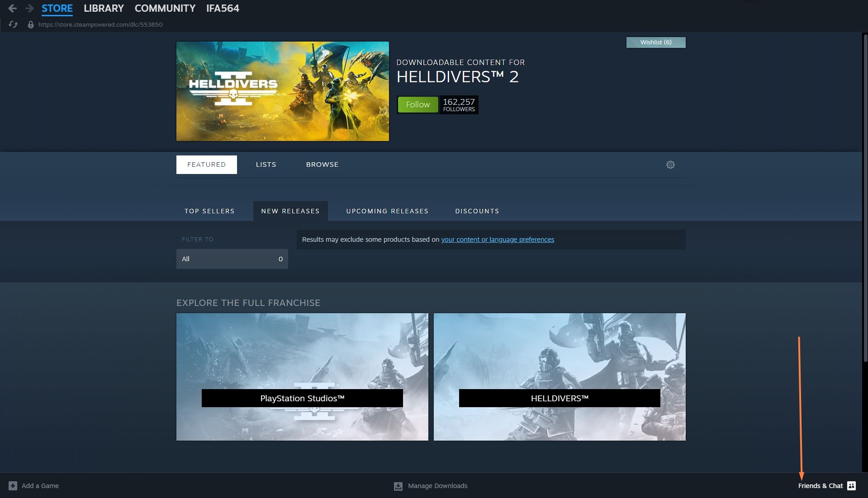Image resolution: width=868 pixels, height=498 pixels.
Task: Reload the page with the refresh icon
Action: [x=13, y=24]
